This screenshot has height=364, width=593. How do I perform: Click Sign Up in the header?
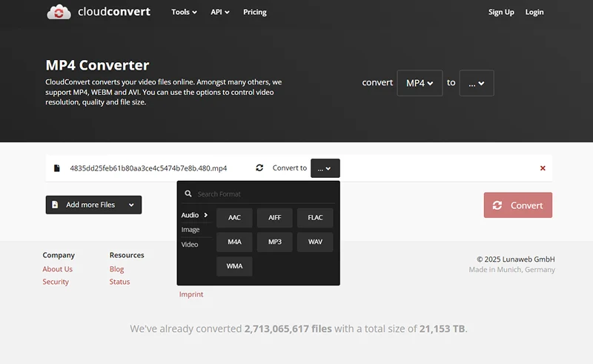click(501, 12)
